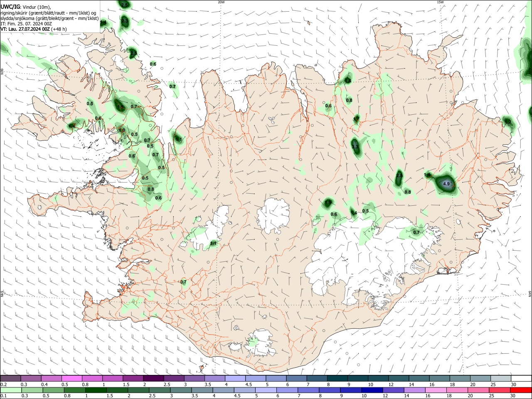Click the bold UWC/IG title text
532x399 pixels.
[10, 7]
